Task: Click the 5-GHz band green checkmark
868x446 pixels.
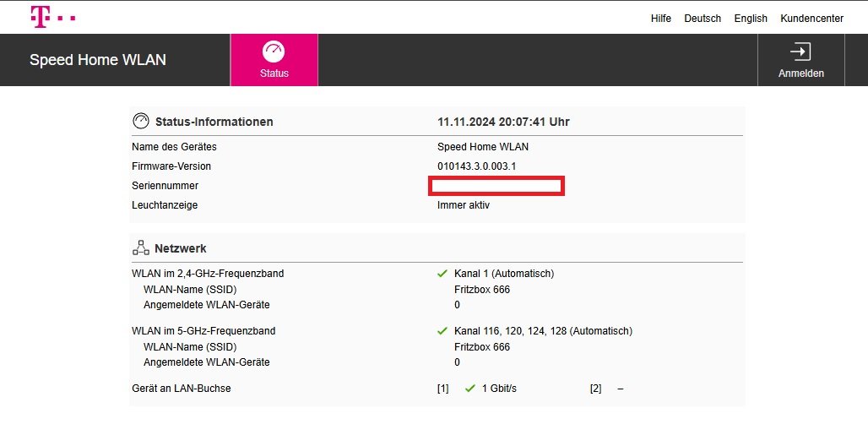Action: 442,331
